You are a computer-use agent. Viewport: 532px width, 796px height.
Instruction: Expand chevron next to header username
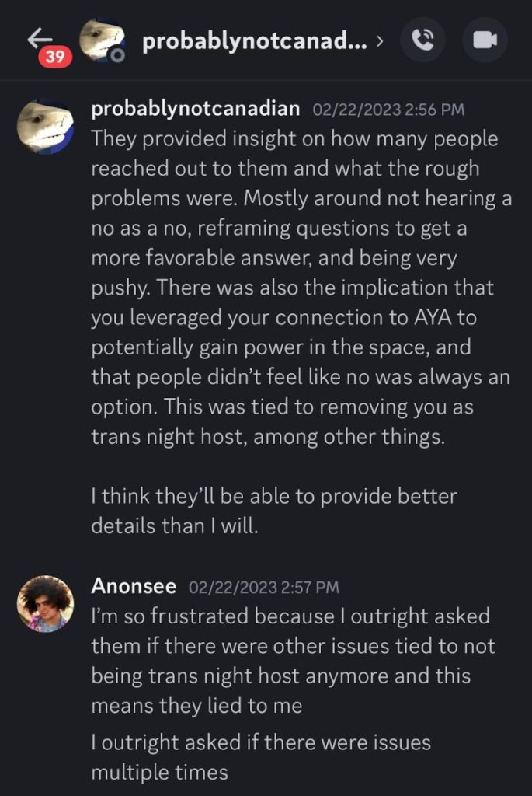(379, 40)
